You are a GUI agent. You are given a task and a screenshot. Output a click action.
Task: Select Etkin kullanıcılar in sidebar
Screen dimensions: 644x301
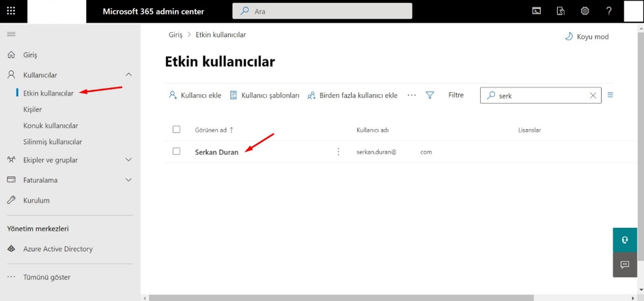48,94
